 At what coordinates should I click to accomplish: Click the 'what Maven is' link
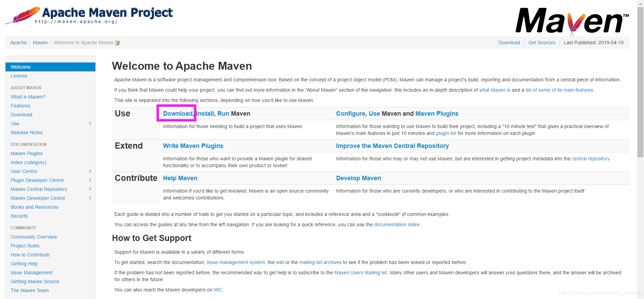coord(495,90)
